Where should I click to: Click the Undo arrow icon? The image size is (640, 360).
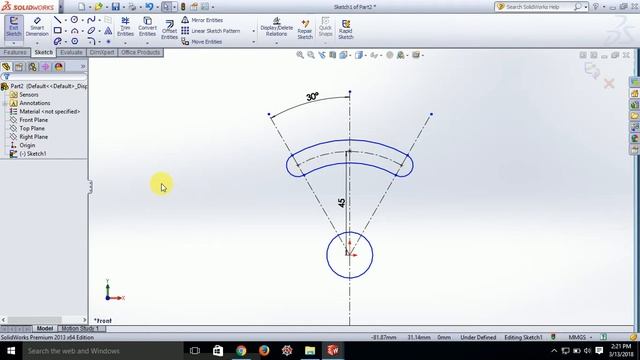149,7
